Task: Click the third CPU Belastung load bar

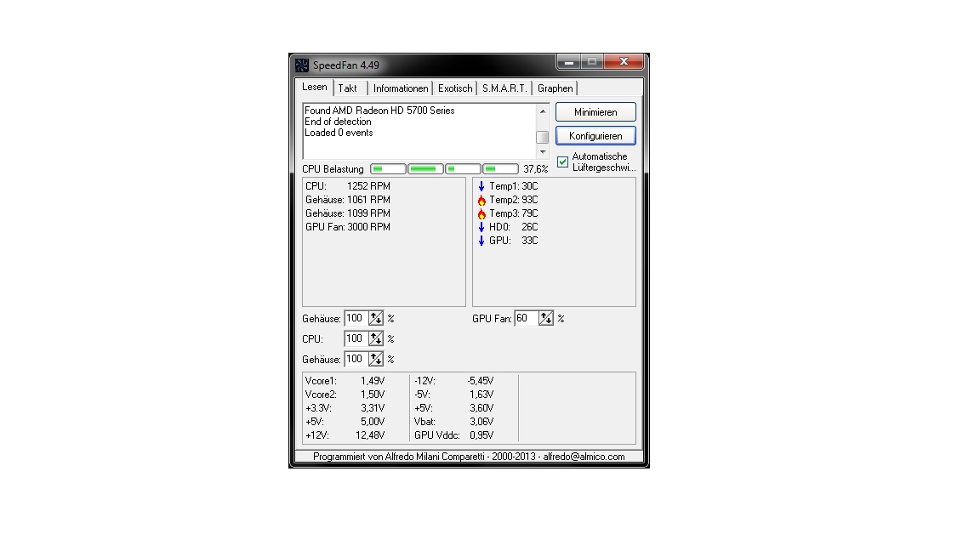Action: tap(463, 168)
